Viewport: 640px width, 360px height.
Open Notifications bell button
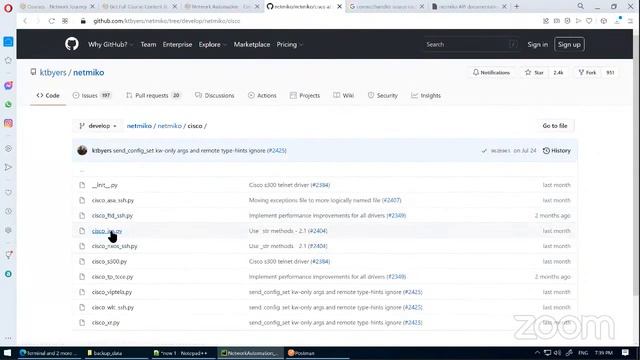point(491,72)
